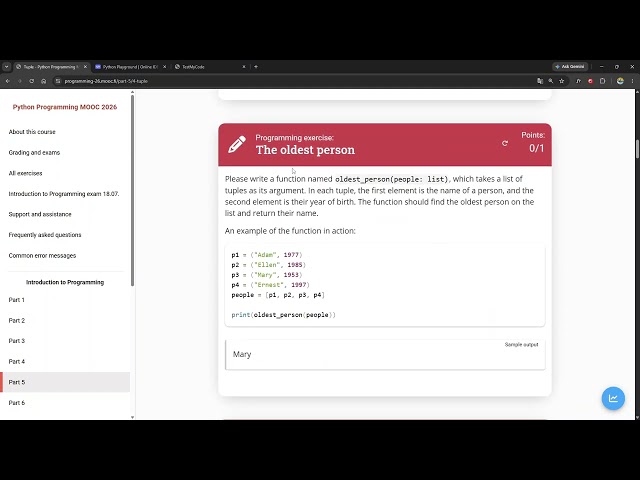Click the red recording extension icon
This screenshot has height=480, width=640.
click(590, 81)
